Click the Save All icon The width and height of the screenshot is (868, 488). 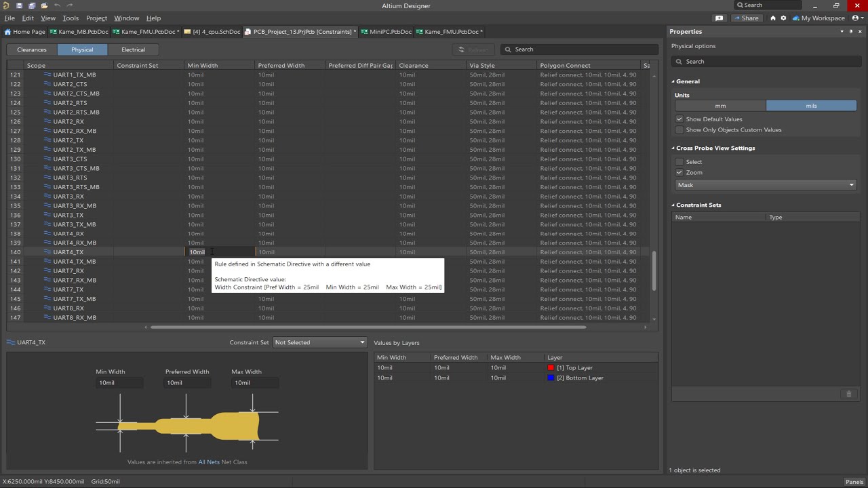[x=32, y=6]
